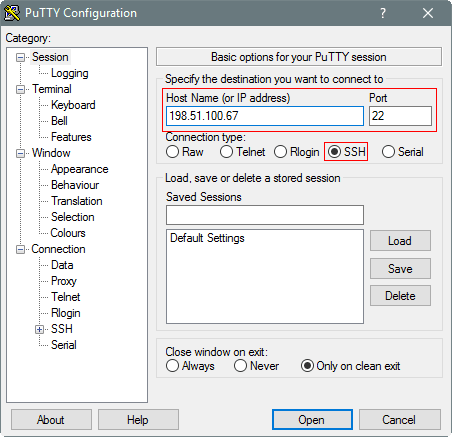Collapse the Connection tree node

pos(20,250)
